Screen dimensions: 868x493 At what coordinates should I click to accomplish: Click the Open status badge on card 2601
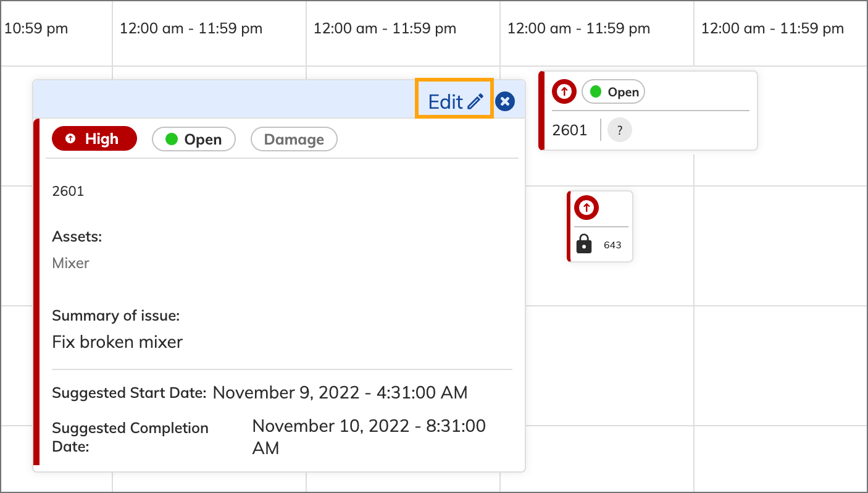613,92
